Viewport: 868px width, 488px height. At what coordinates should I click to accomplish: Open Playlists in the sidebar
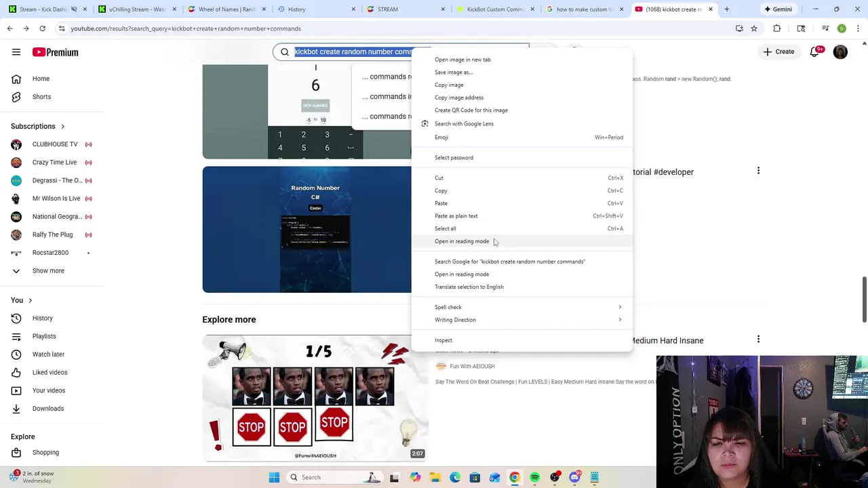44,336
